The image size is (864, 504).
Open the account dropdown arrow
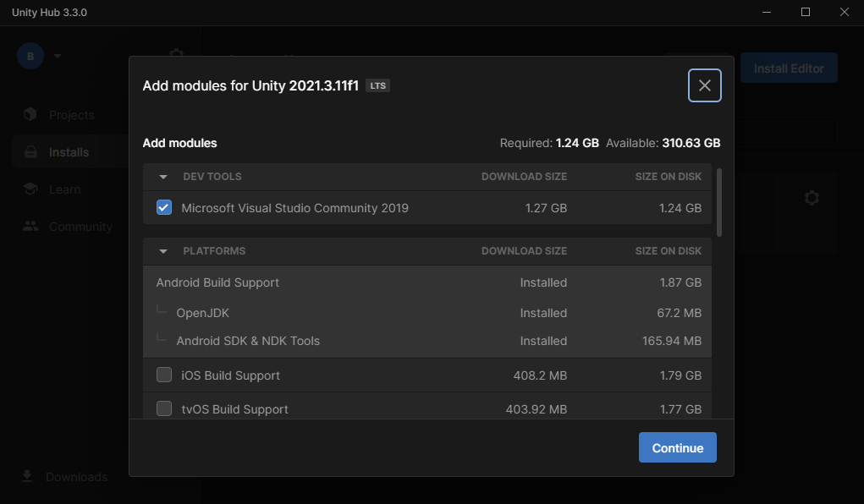(58, 56)
